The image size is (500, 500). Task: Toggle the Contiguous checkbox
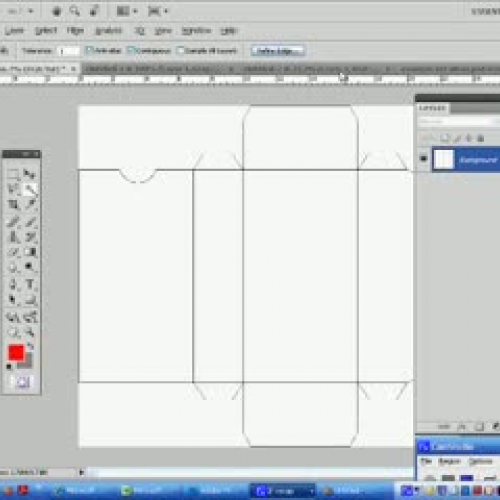click(131, 50)
